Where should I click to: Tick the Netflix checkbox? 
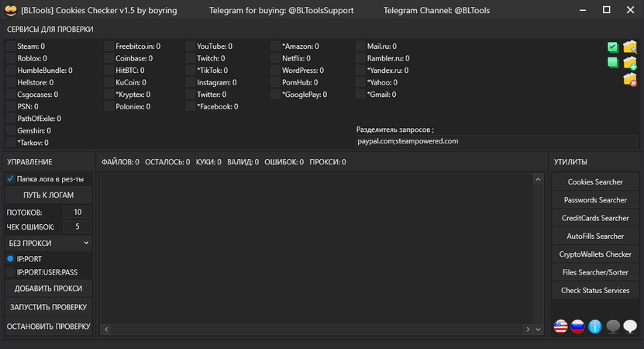(x=275, y=58)
